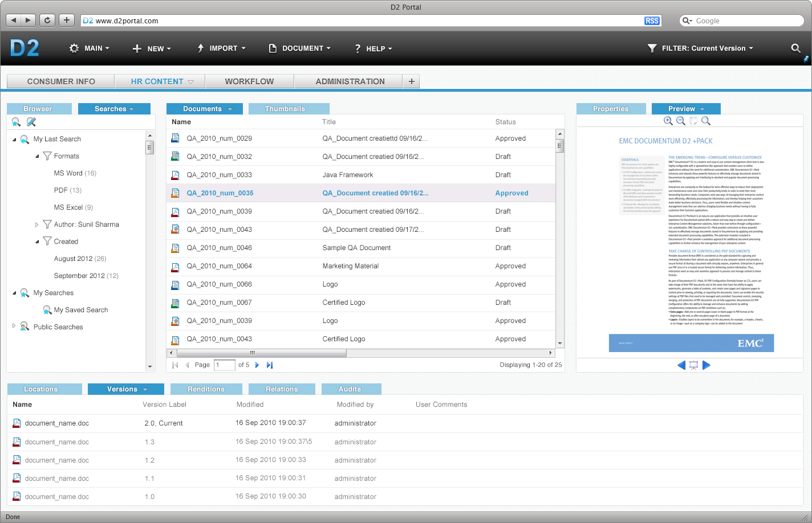812x523 pixels.
Task: Open the FILTER: Current Version dropdown
Action: 700,48
